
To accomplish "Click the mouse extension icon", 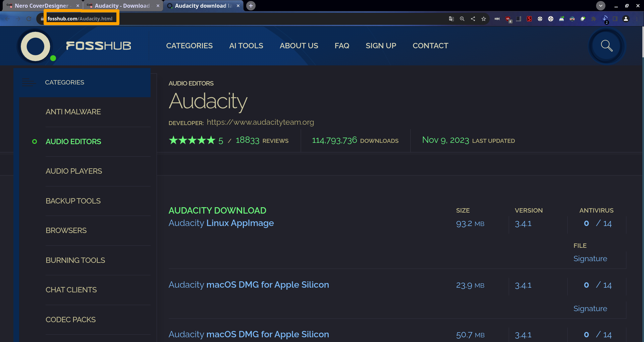I will tap(583, 19).
